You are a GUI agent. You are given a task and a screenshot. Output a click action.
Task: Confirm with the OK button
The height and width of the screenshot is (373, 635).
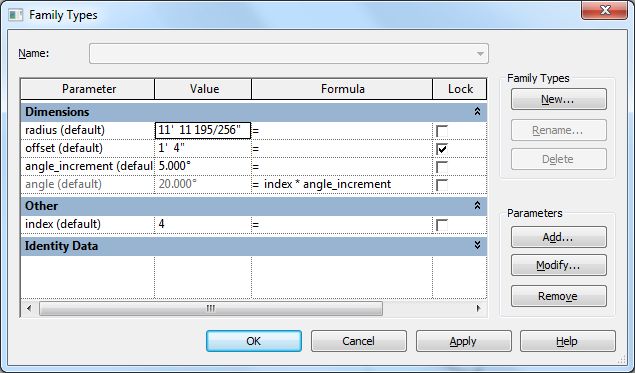click(x=254, y=341)
